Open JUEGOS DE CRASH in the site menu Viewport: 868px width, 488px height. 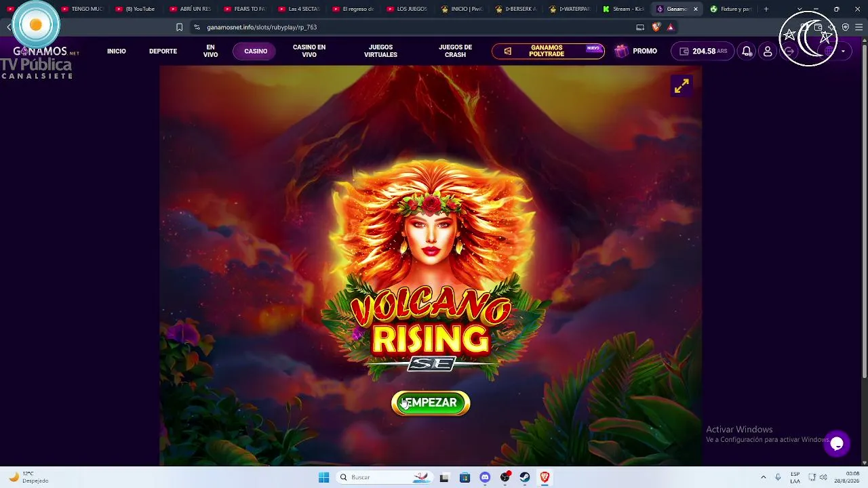pos(455,51)
